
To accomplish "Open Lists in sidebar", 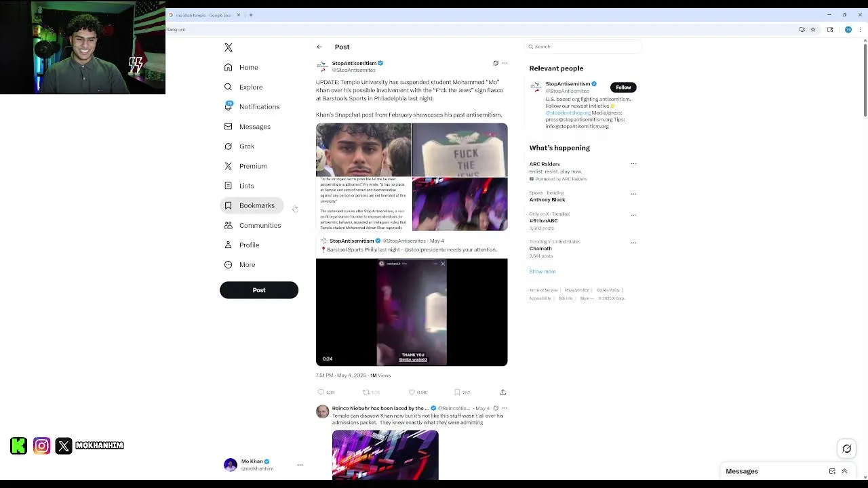I will [x=239, y=186].
